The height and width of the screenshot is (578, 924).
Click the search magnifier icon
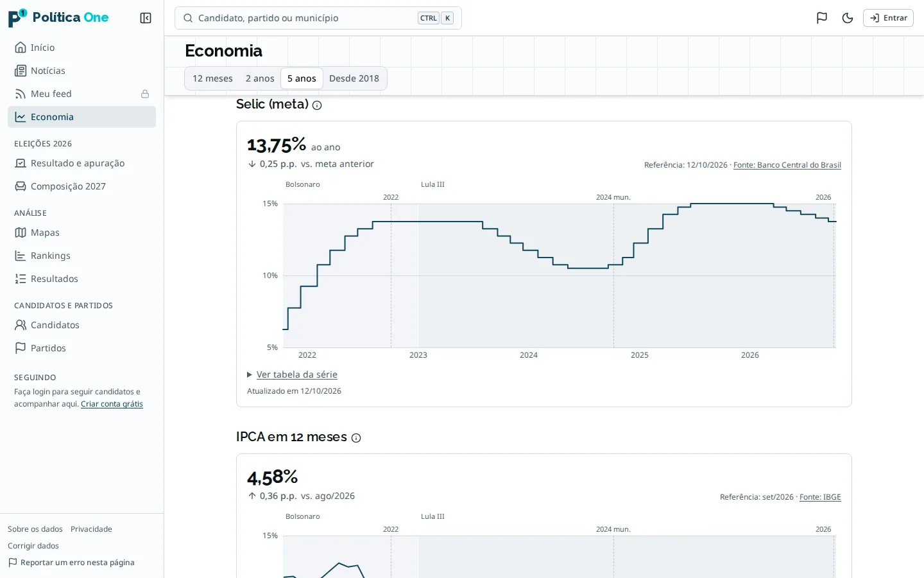[188, 18]
